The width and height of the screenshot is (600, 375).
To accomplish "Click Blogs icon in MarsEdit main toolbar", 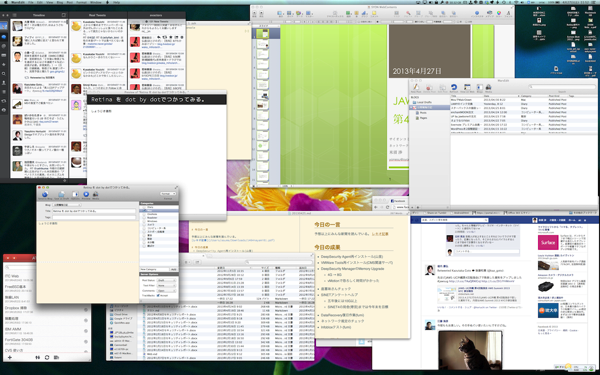I will [x=479, y=88].
